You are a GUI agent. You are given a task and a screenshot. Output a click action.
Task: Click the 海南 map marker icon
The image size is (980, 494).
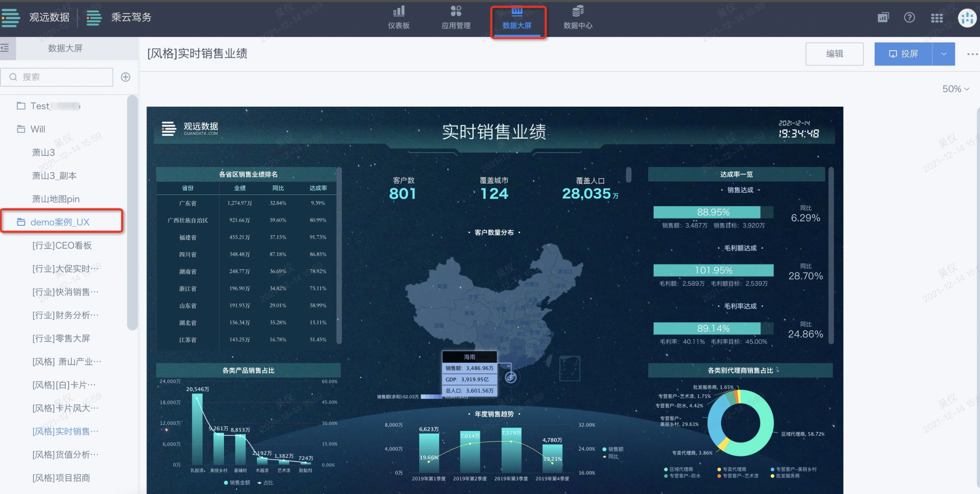tap(511, 377)
